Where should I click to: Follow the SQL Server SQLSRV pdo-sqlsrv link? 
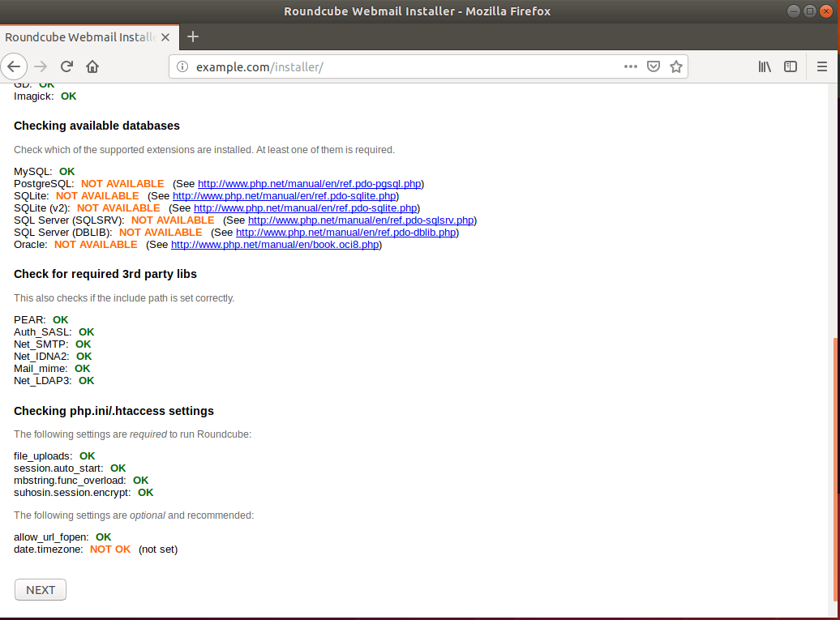pos(361,220)
